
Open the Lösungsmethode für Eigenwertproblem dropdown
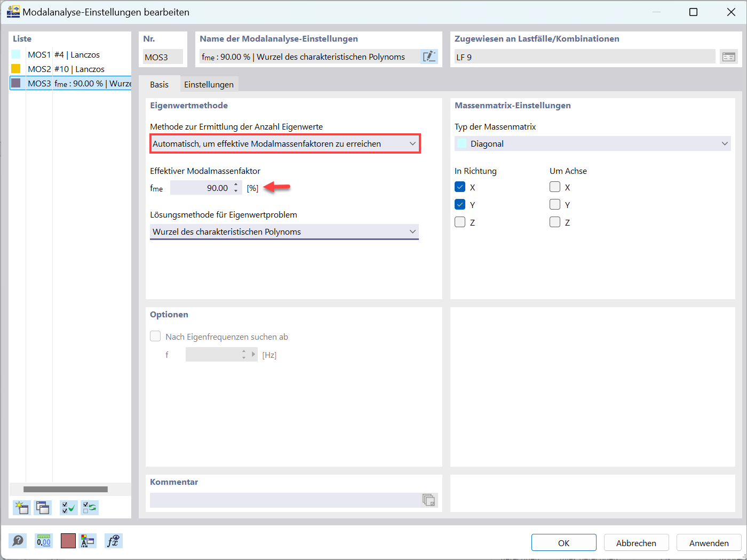pos(284,231)
